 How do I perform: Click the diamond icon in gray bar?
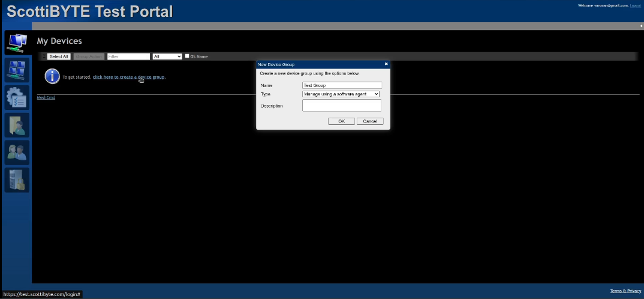(x=641, y=26)
